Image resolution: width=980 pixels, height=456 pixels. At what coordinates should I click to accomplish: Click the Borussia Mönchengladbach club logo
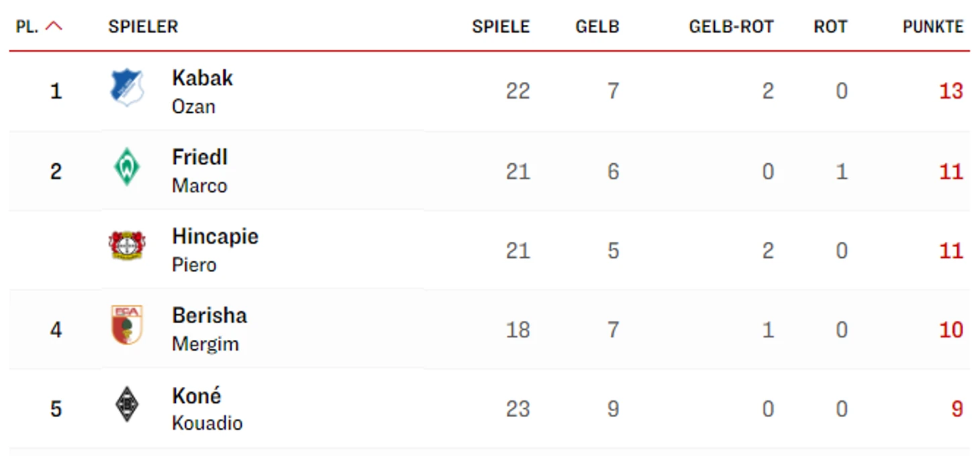pos(127,405)
